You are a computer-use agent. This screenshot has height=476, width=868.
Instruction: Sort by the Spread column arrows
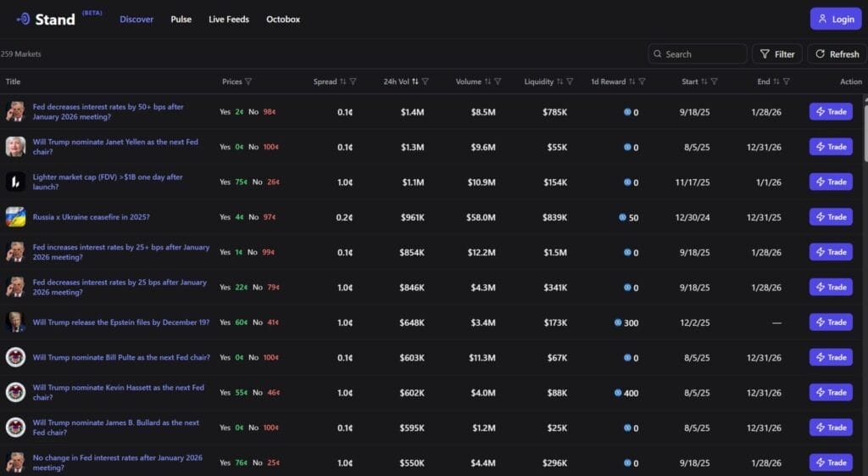click(x=342, y=81)
